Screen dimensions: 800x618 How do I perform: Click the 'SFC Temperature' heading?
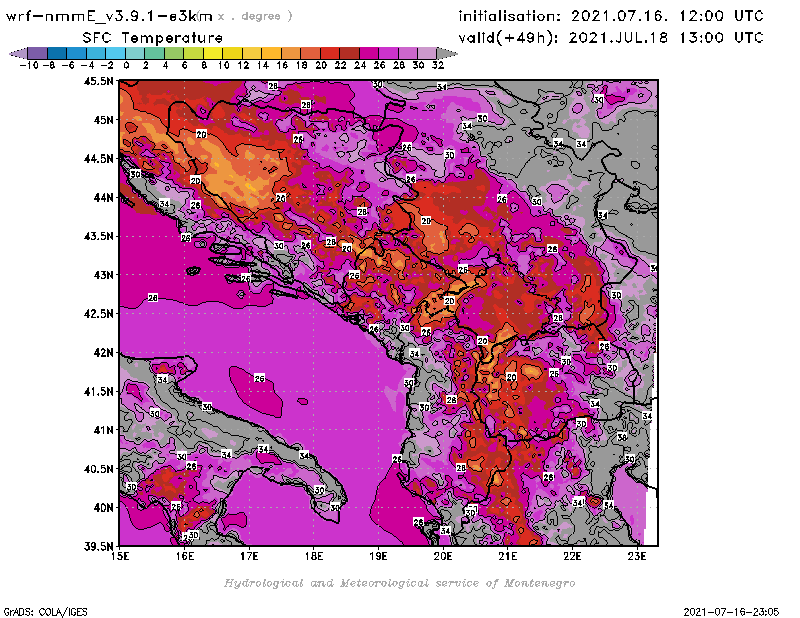coord(153,38)
